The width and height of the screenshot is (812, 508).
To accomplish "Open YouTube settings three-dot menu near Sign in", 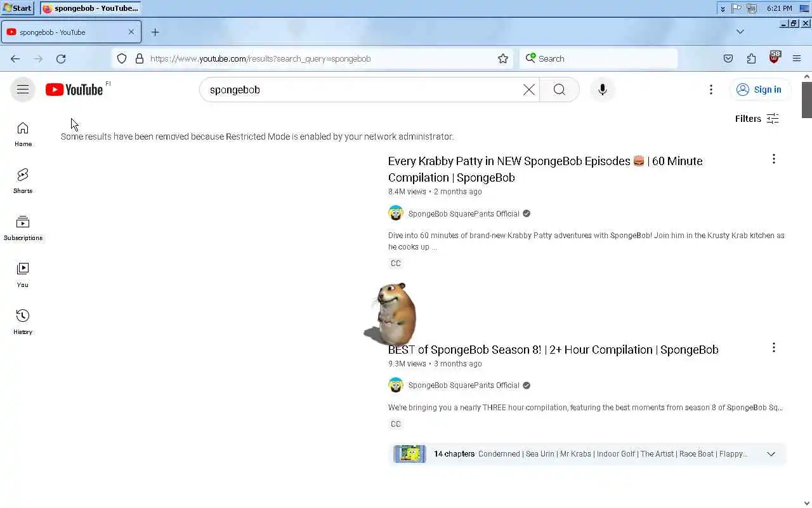I will (711, 90).
